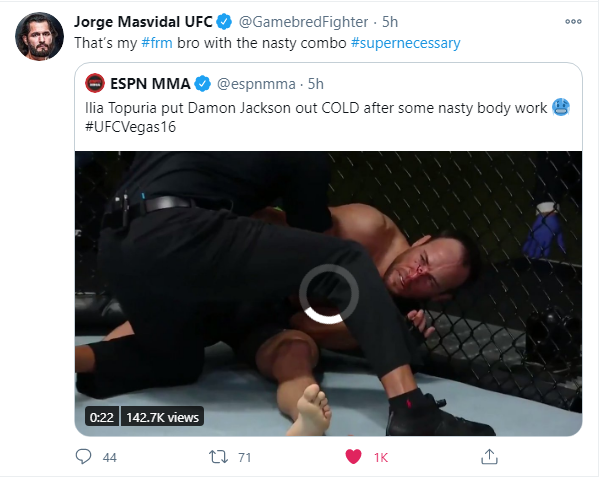Screen dimensions: 609x477
Task: Click the loading spinner on the video
Action: click(x=329, y=294)
